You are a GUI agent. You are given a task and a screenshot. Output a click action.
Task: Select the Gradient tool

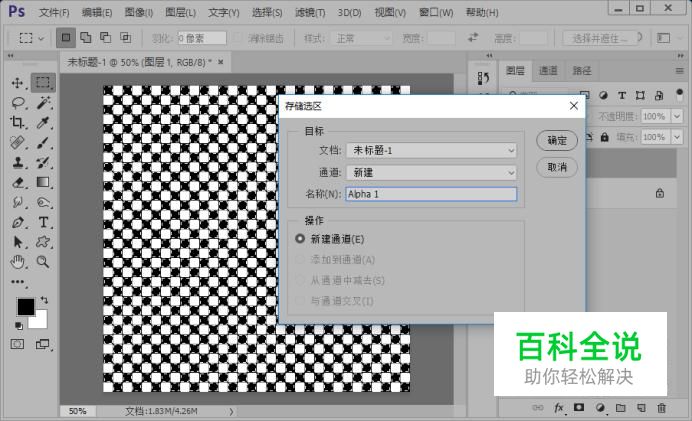click(43, 182)
